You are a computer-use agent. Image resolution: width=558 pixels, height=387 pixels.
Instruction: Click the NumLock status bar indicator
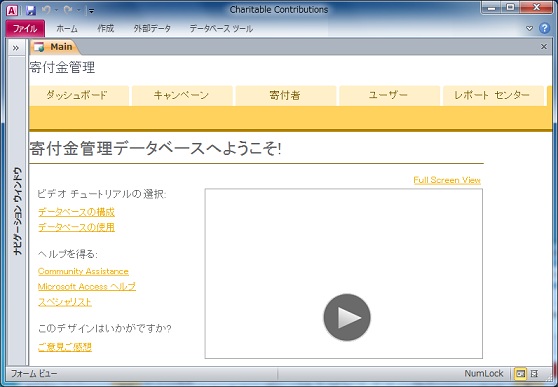coord(484,373)
